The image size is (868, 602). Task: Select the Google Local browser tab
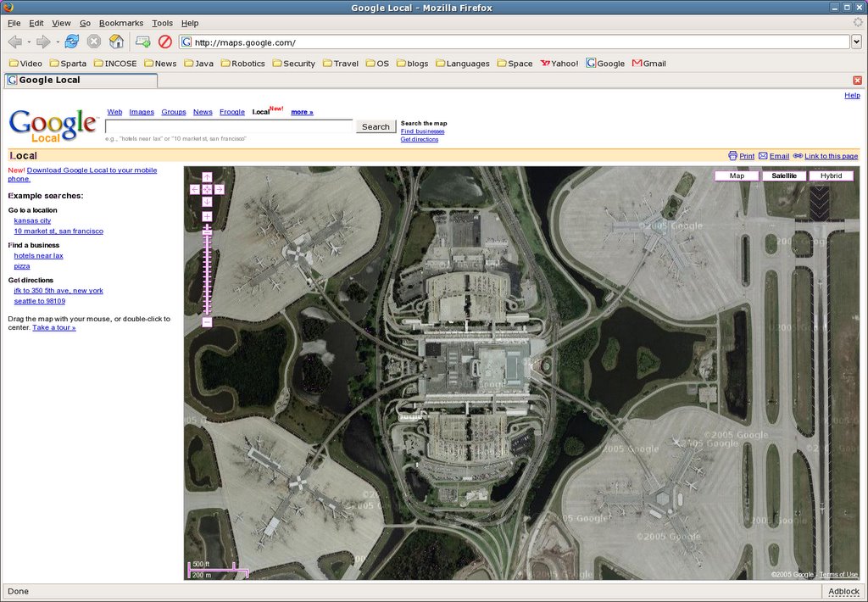(81, 81)
